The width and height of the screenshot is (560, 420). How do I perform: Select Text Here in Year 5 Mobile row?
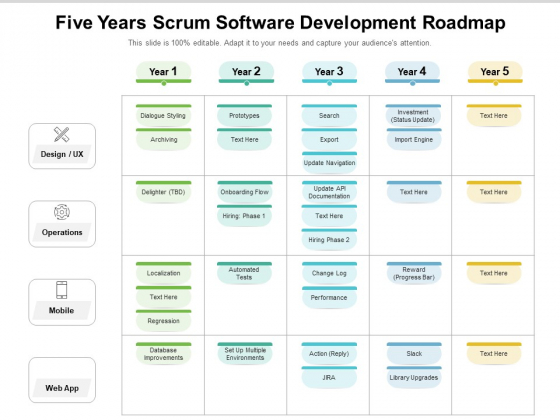[x=494, y=272]
